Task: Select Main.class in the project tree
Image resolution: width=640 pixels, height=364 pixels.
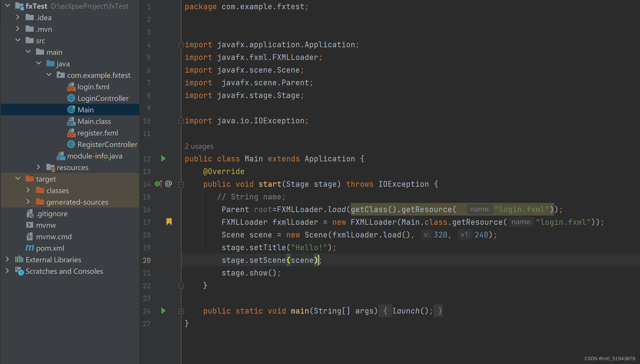Action: [x=94, y=121]
